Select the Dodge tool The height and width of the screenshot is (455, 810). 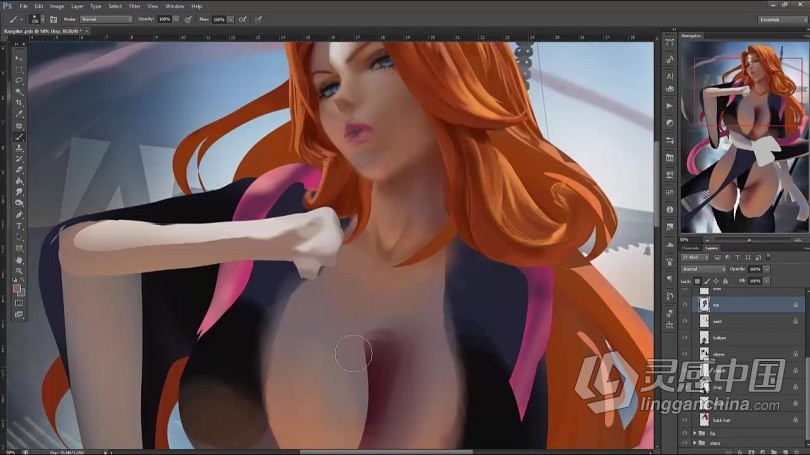coord(19,203)
